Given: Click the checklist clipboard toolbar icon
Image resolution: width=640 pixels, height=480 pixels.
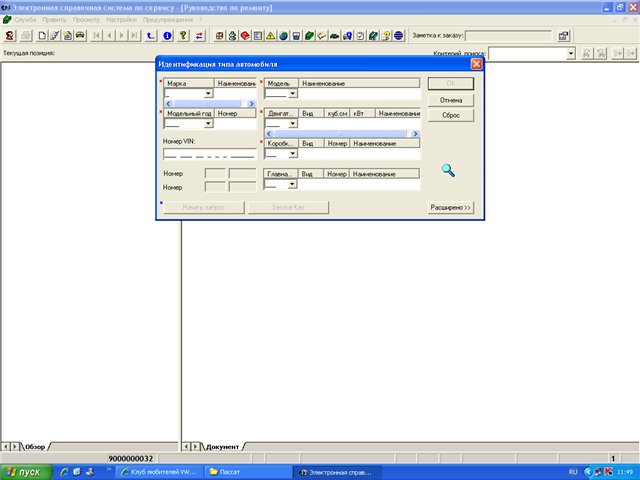Looking at the screenshot, I should 360,36.
